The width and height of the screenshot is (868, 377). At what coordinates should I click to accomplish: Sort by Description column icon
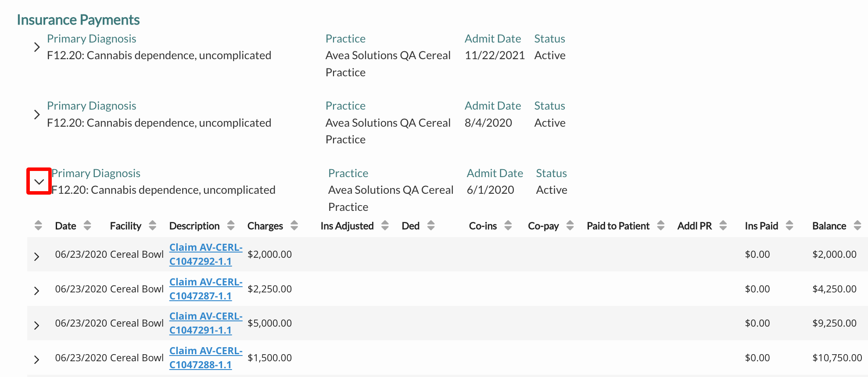(231, 226)
